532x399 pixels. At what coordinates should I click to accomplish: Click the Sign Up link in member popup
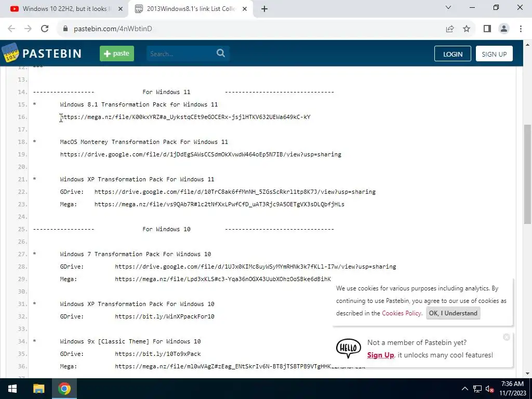tap(380, 355)
